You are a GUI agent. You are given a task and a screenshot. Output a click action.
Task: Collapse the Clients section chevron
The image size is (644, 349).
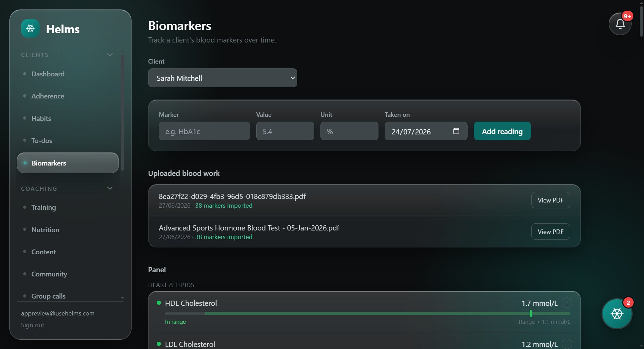[x=110, y=55]
